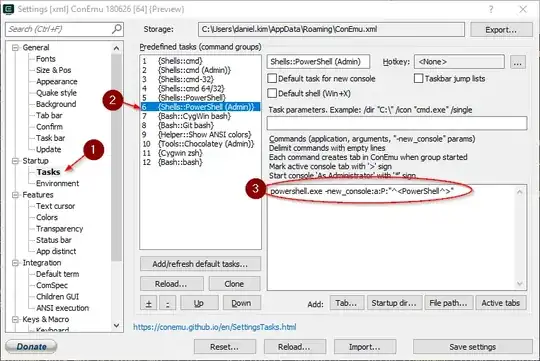Open Environment settings page
This screenshot has height=361, width=540.
click(x=58, y=183)
